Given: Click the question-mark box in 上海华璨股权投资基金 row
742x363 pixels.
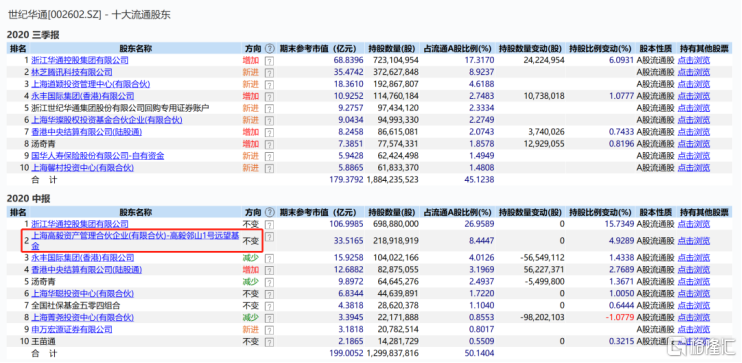Looking at the screenshot, I should click(x=269, y=120).
